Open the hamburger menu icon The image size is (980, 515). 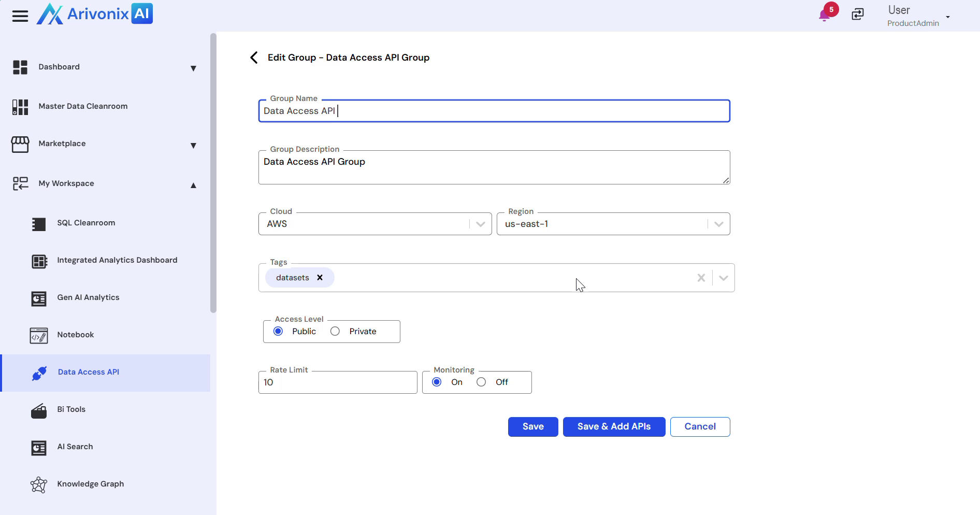pos(20,16)
